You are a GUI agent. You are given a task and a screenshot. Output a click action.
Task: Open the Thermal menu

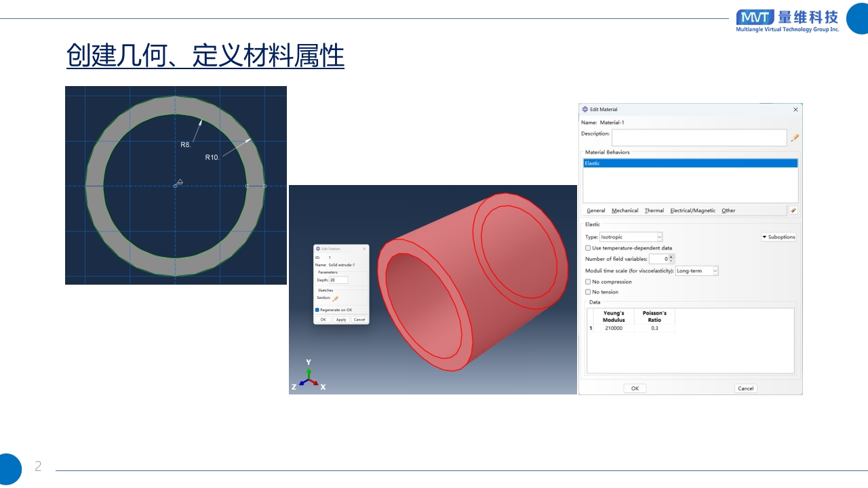[654, 211]
